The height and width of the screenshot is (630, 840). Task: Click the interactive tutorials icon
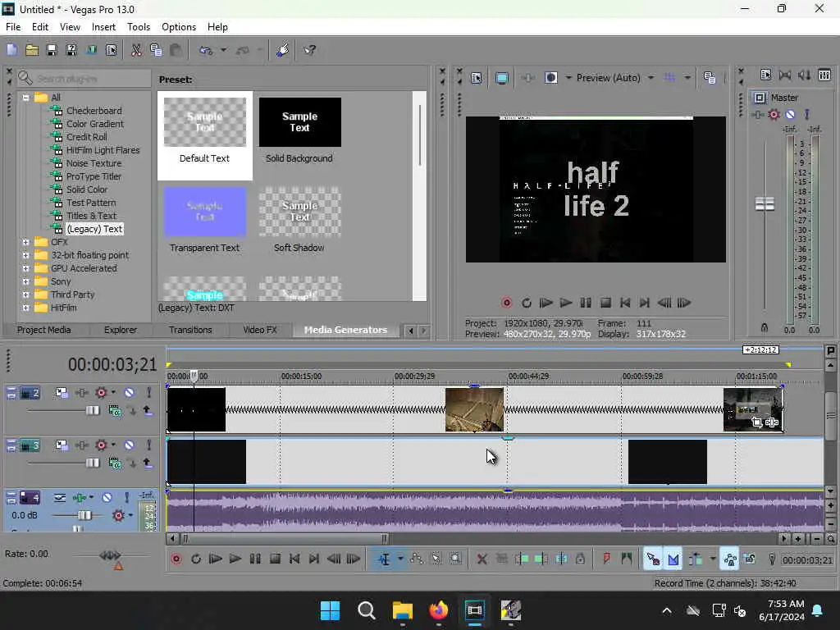pyautogui.click(x=282, y=50)
